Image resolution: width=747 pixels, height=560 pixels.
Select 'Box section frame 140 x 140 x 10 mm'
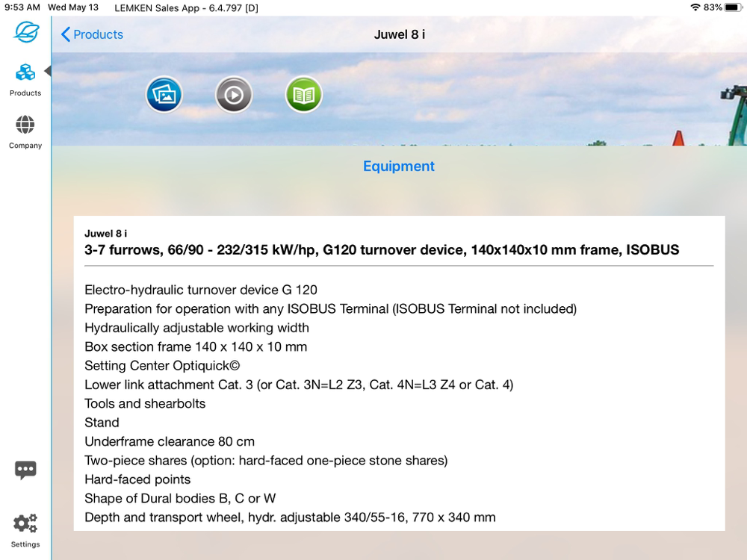click(x=196, y=346)
